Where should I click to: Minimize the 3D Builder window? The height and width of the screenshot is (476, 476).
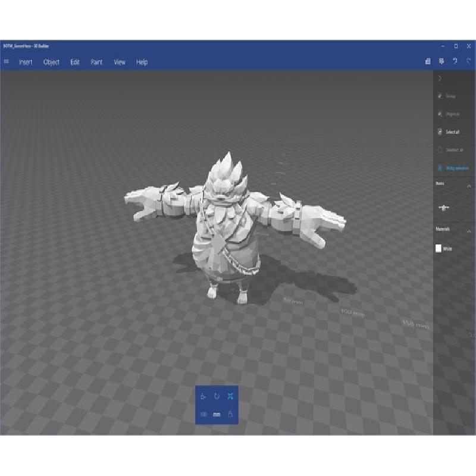pyautogui.click(x=443, y=46)
